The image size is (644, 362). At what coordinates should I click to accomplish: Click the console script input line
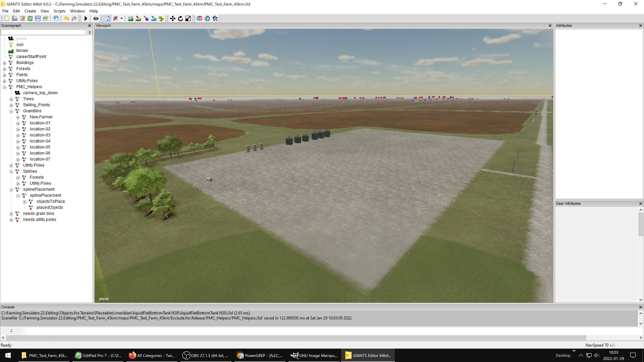[x=333, y=330]
